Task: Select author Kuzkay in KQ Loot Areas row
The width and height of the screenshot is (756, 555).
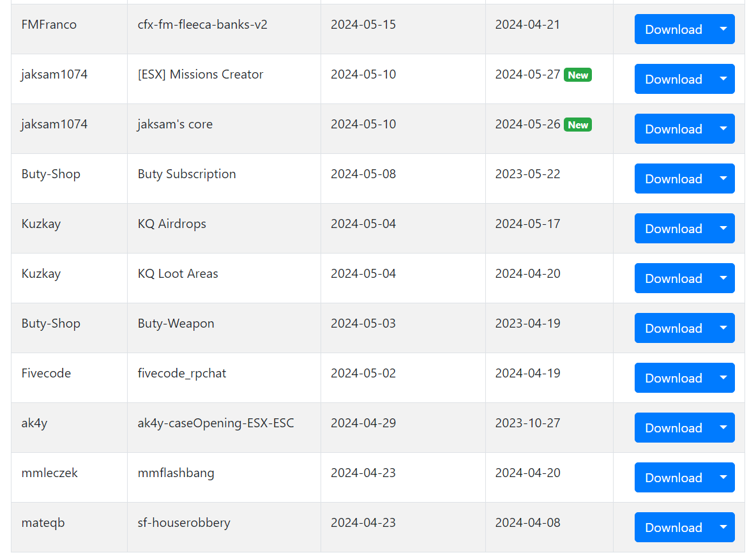Action: coord(41,274)
